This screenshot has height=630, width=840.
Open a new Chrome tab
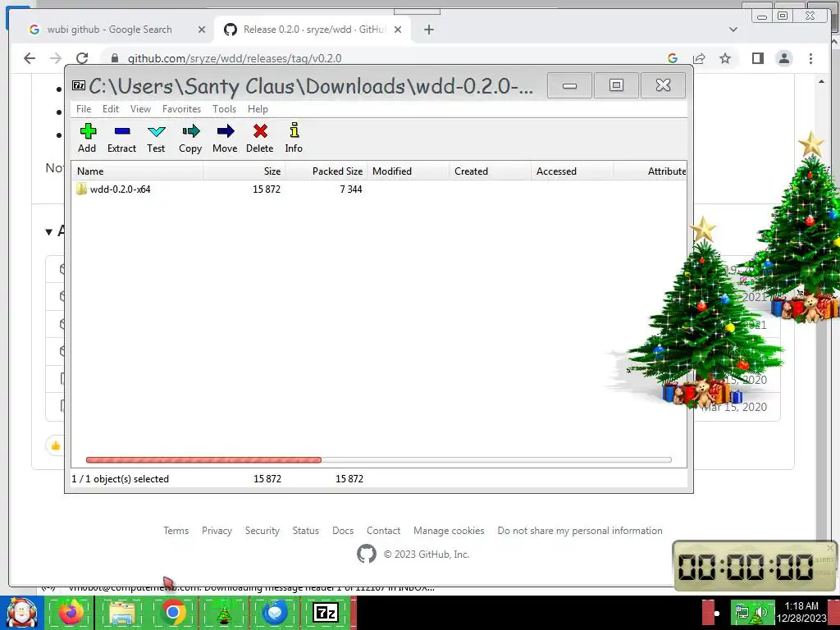428,30
